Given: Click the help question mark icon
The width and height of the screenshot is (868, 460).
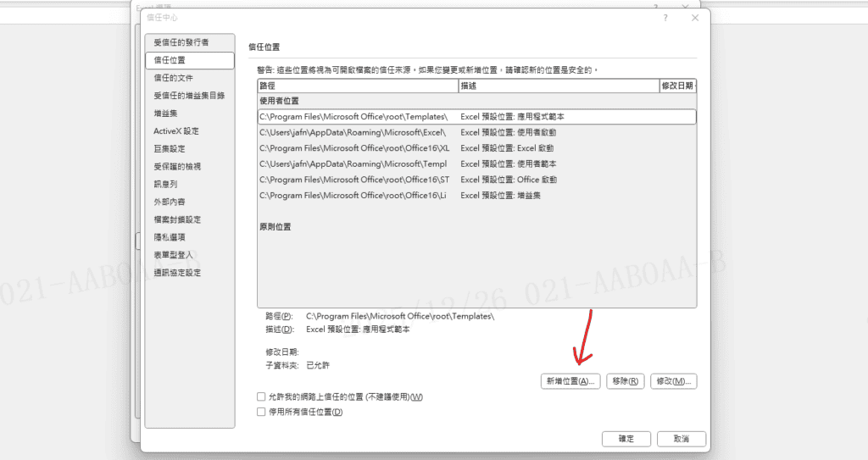Looking at the screenshot, I should pyautogui.click(x=665, y=18).
